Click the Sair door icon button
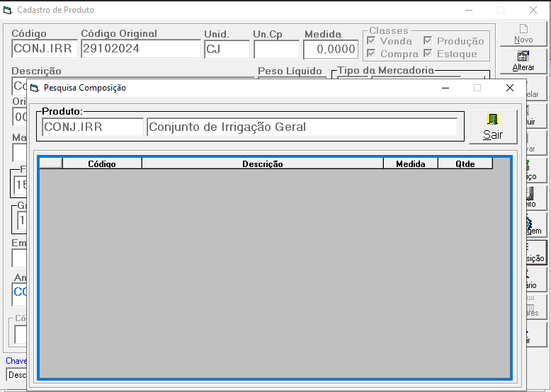Viewport: 551px width, 392px height. (x=493, y=127)
